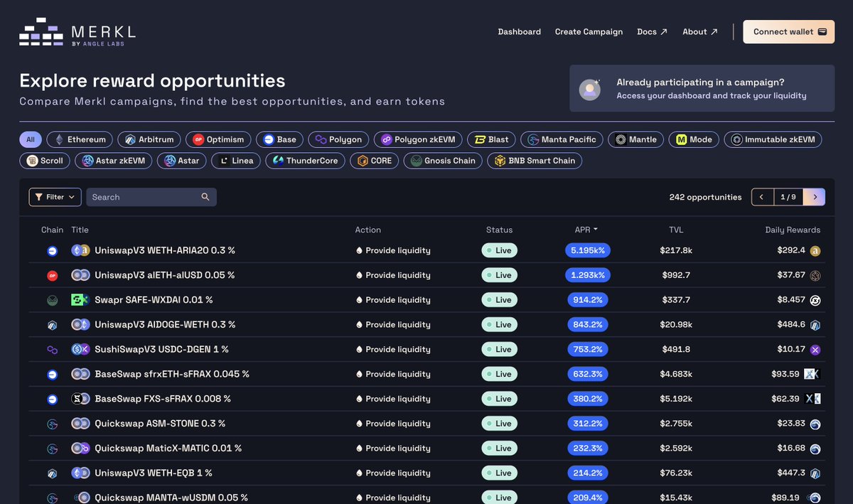
Task: Click USDC-DGEN token pair icon
Action: tap(80, 349)
